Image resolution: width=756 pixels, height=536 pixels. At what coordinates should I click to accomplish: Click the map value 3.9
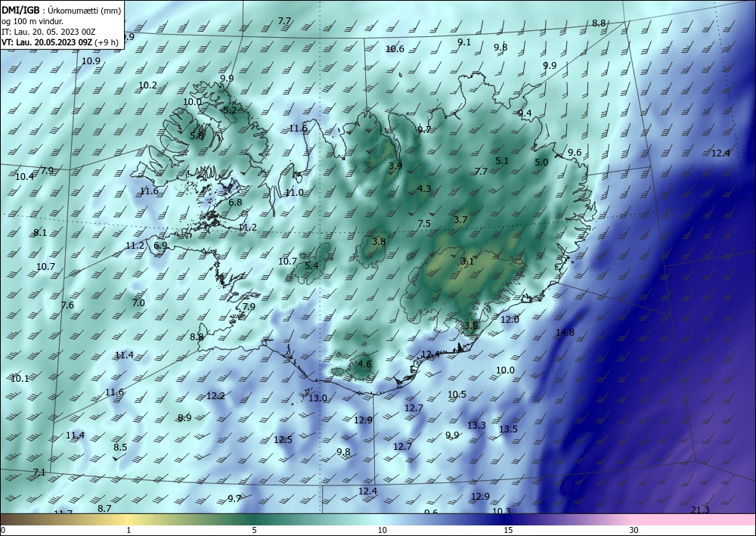(x=395, y=166)
